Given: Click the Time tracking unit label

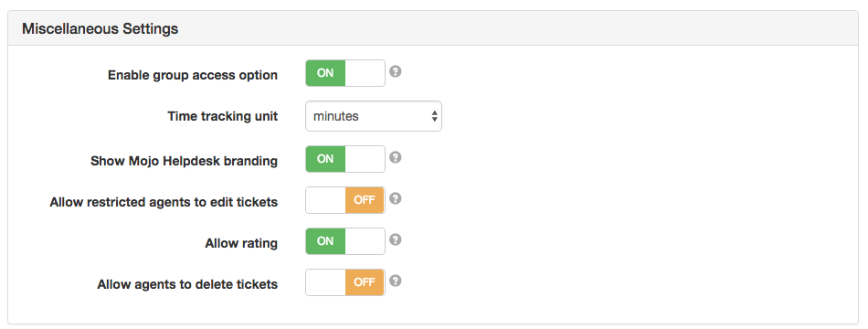Looking at the screenshot, I should (x=223, y=116).
